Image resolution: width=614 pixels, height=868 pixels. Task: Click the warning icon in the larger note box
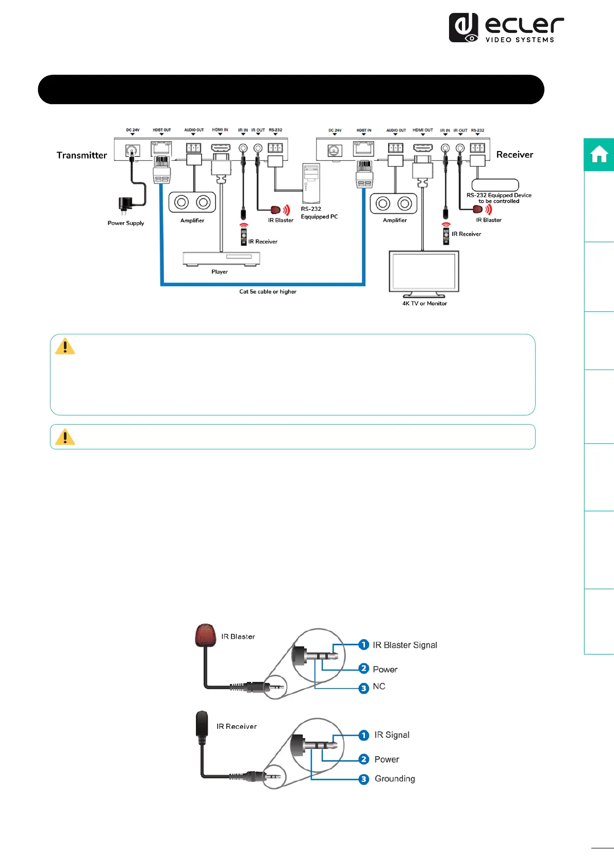(65, 346)
